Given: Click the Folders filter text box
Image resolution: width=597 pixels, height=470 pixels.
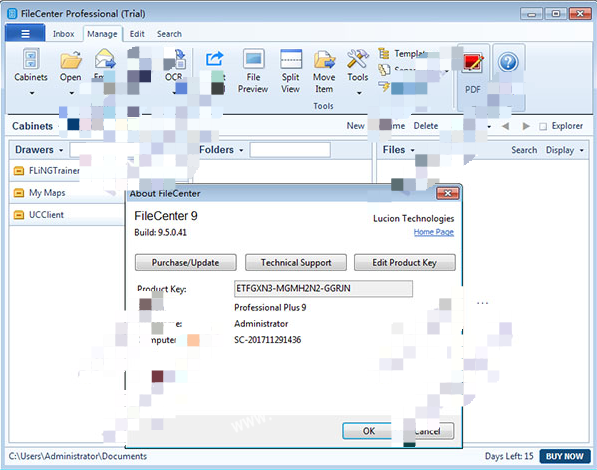Looking at the screenshot, I should click(x=290, y=150).
